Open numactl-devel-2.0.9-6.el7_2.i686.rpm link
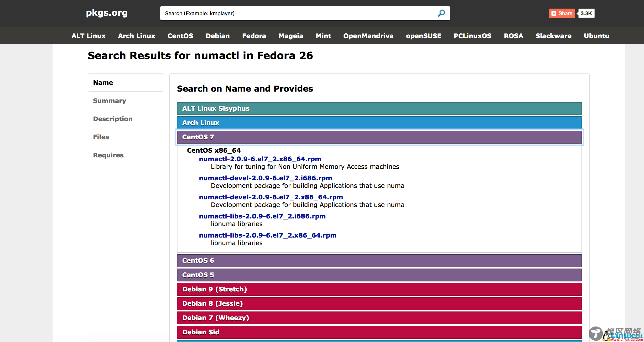This screenshot has width=644, height=342. coord(265,178)
